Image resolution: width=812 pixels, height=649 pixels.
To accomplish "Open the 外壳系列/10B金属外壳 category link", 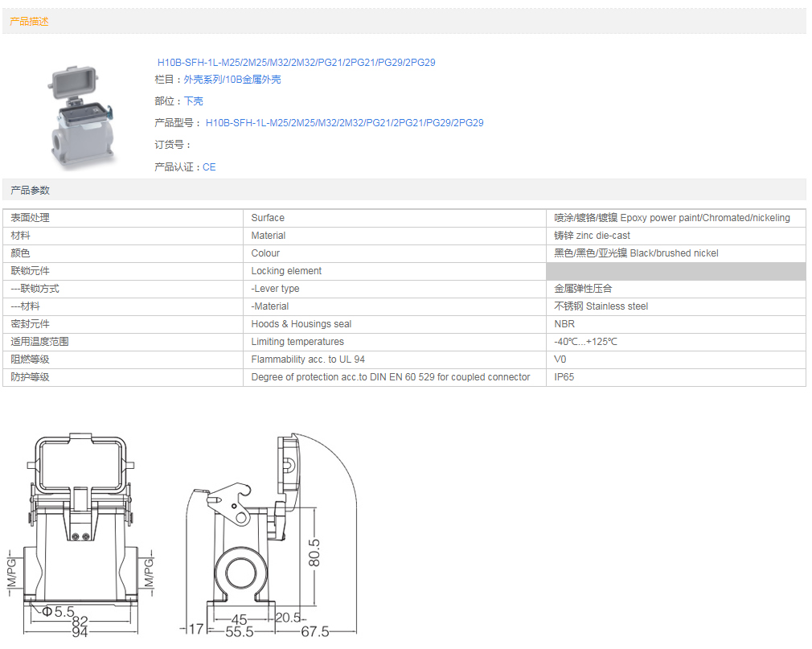I will pos(232,80).
